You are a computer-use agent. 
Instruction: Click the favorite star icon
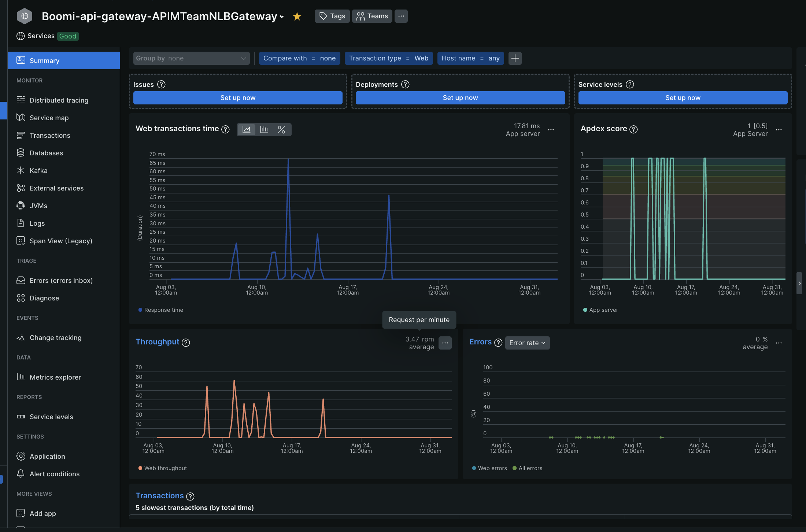[x=297, y=16]
